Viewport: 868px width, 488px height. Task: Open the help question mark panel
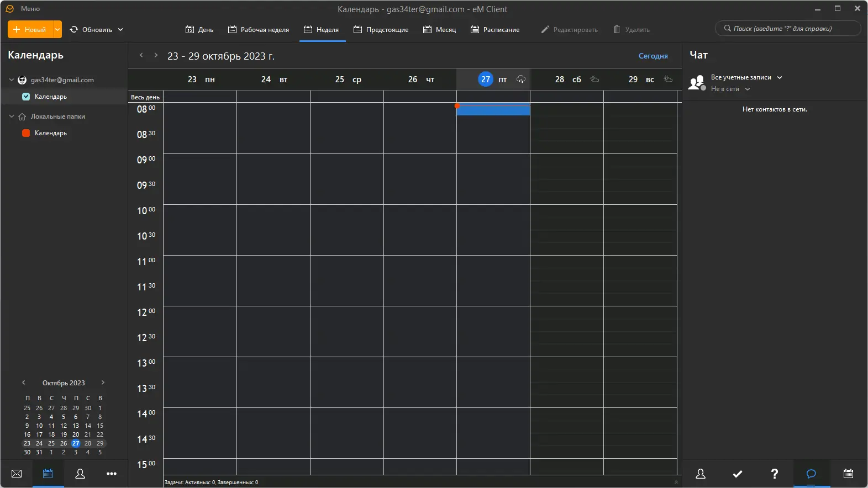tap(775, 474)
